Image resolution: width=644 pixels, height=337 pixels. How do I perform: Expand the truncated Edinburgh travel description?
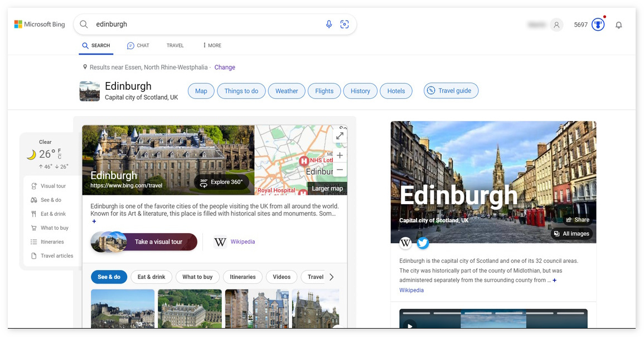[x=94, y=222]
